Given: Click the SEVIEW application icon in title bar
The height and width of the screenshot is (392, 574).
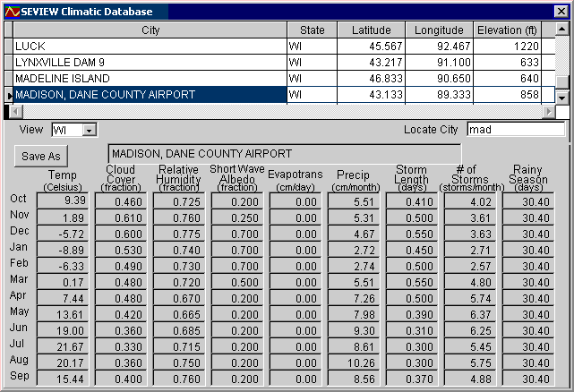Looking at the screenshot, I should point(12,12).
